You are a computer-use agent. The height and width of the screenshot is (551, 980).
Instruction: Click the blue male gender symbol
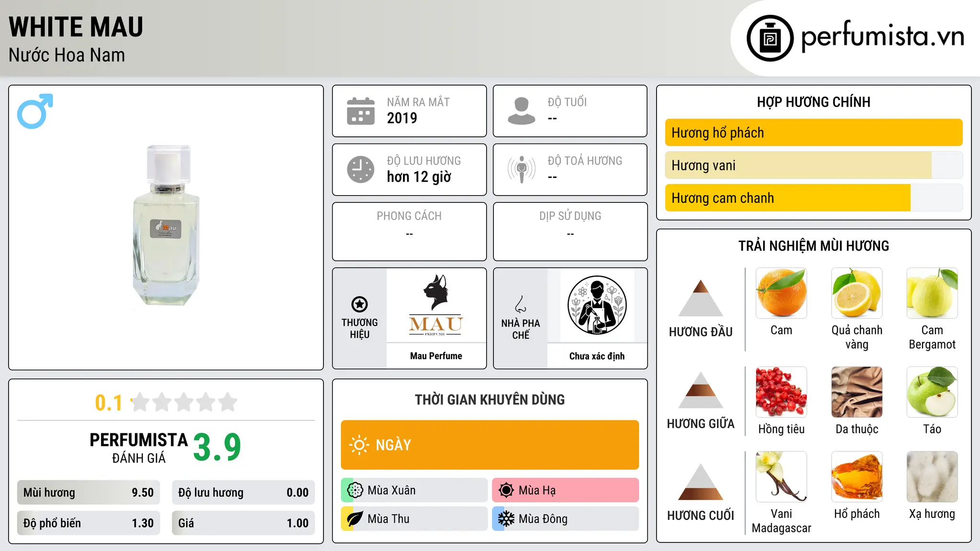[35, 111]
